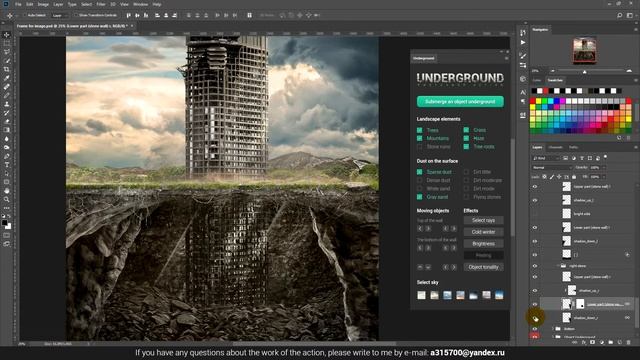This screenshot has width=640, height=360.
Task: Collapse the right stone group arrow
Action: click(x=558, y=266)
